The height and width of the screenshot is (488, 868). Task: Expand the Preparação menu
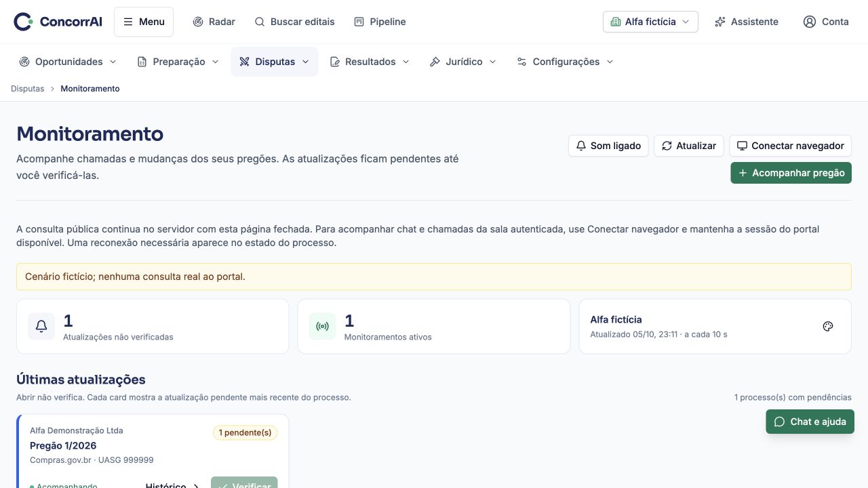pyautogui.click(x=178, y=62)
